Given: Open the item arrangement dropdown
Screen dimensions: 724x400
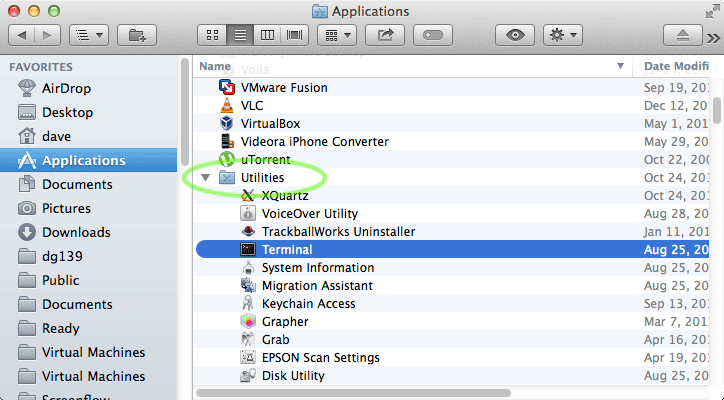Looking at the screenshot, I should point(337,35).
